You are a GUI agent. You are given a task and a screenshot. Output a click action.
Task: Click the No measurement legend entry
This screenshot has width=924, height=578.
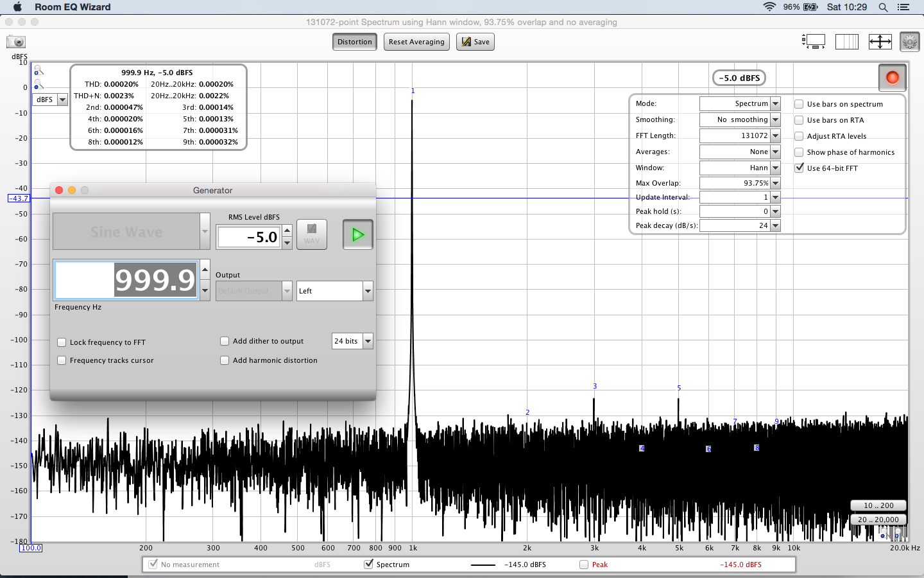(190, 565)
